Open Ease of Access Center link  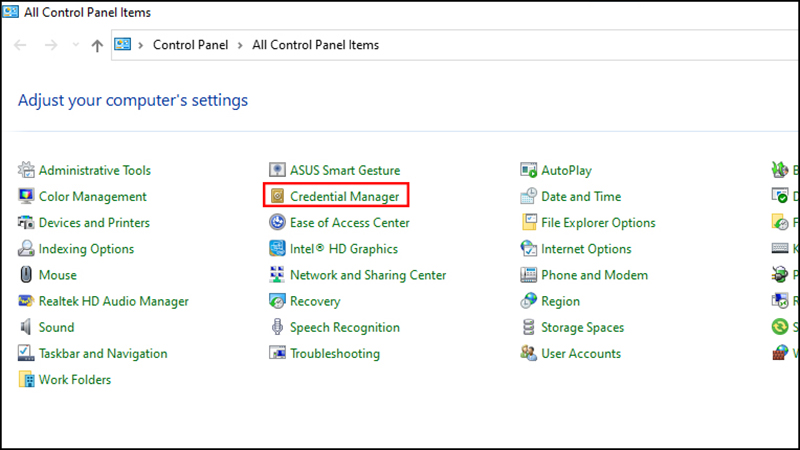(349, 222)
